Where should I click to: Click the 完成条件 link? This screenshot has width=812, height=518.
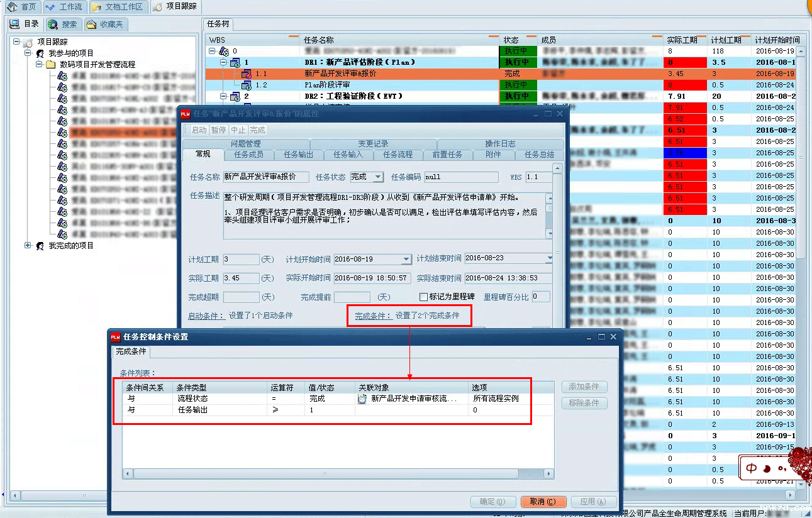click(x=373, y=316)
